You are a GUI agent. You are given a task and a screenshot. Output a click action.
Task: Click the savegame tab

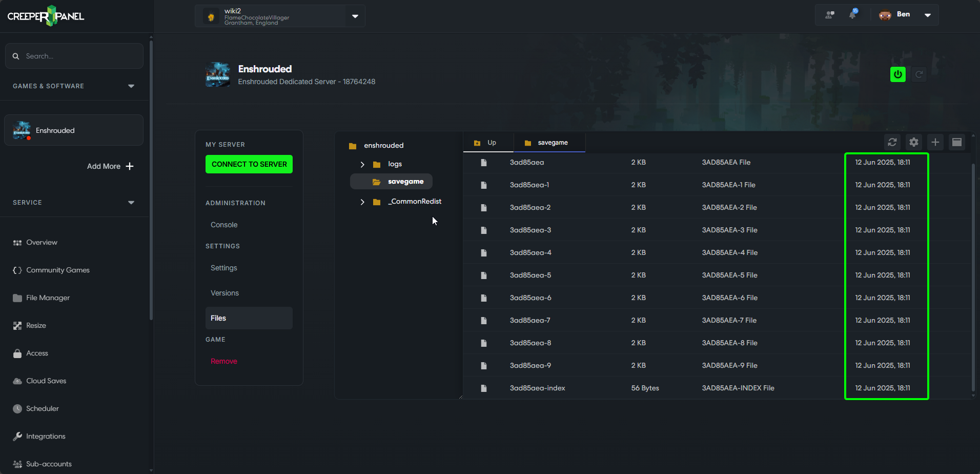click(549, 143)
